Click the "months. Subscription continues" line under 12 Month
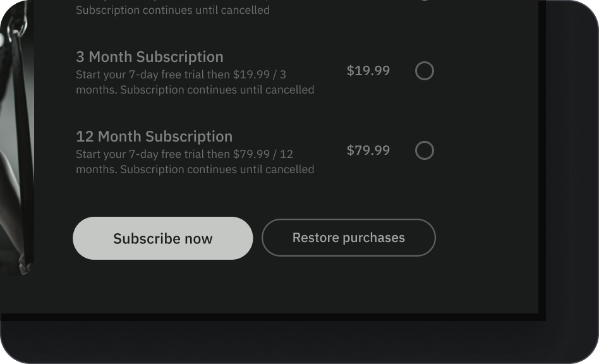This screenshot has width=599, height=364. click(195, 169)
